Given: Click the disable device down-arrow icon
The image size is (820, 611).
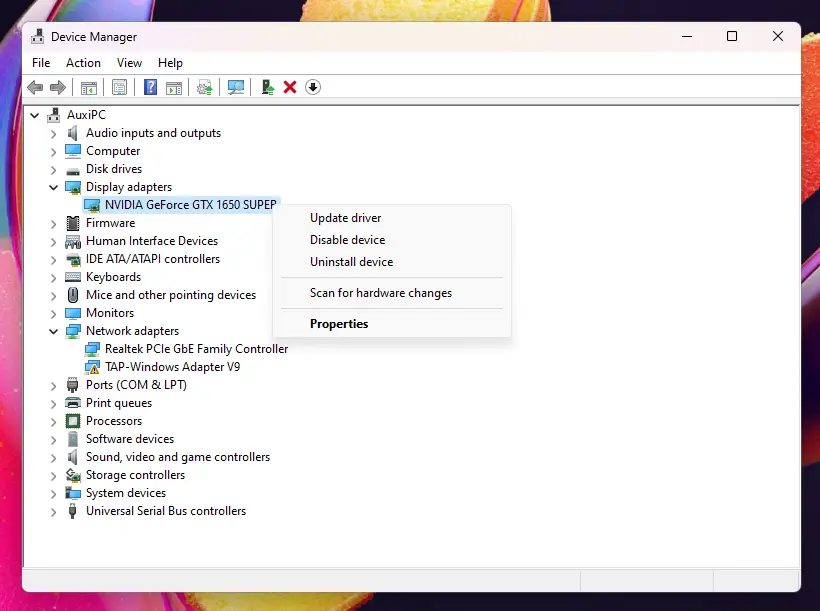Looking at the screenshot, I should [x=313, y=87].
